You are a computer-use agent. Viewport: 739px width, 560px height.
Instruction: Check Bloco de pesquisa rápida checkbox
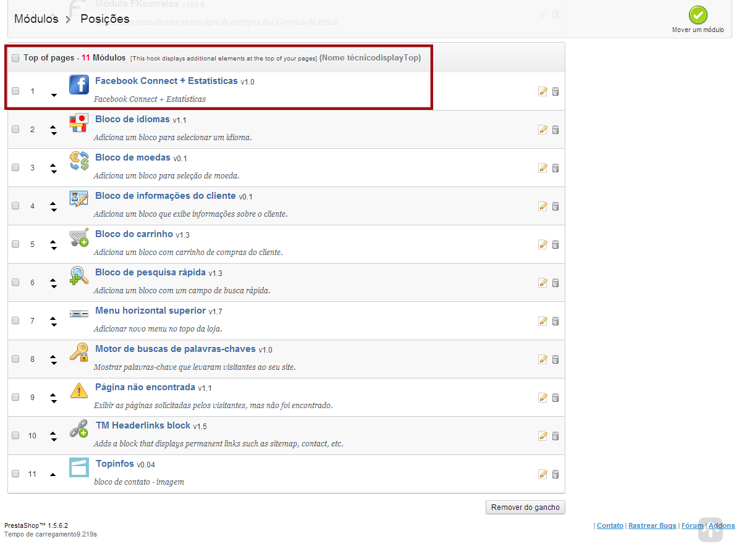[15, 282]
